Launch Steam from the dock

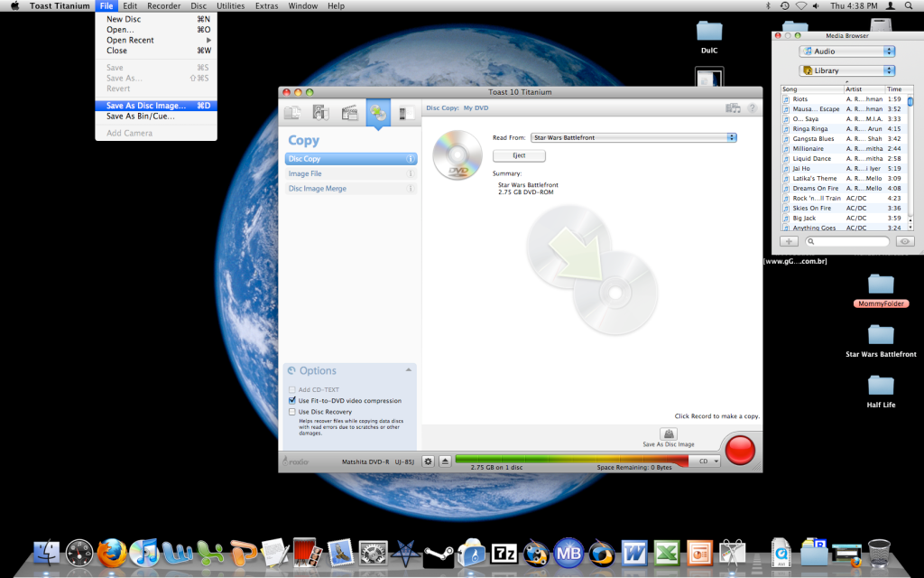(439, 555)
